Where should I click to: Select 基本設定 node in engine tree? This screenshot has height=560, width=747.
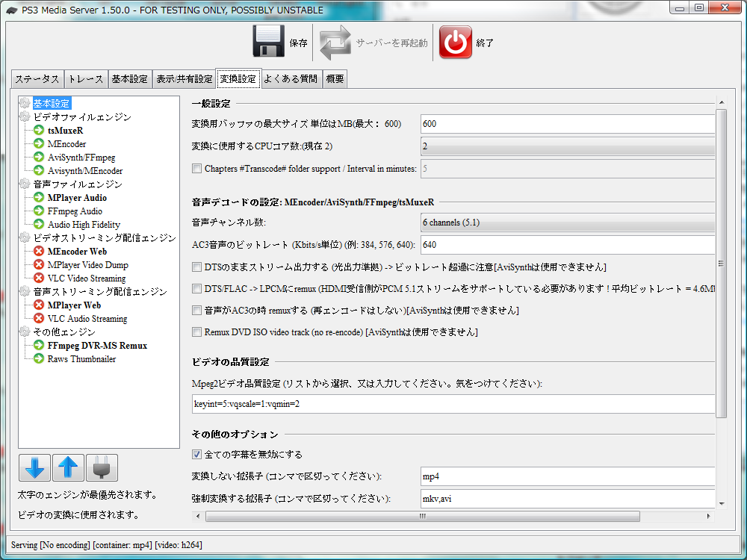click(52, 103)
